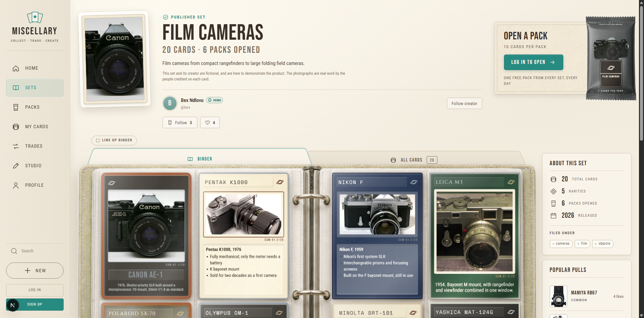Image resolution: width=644 pixels, height=318 pixels.
Task: Go to Packs in the sidebar
Action: coord(35,107)
